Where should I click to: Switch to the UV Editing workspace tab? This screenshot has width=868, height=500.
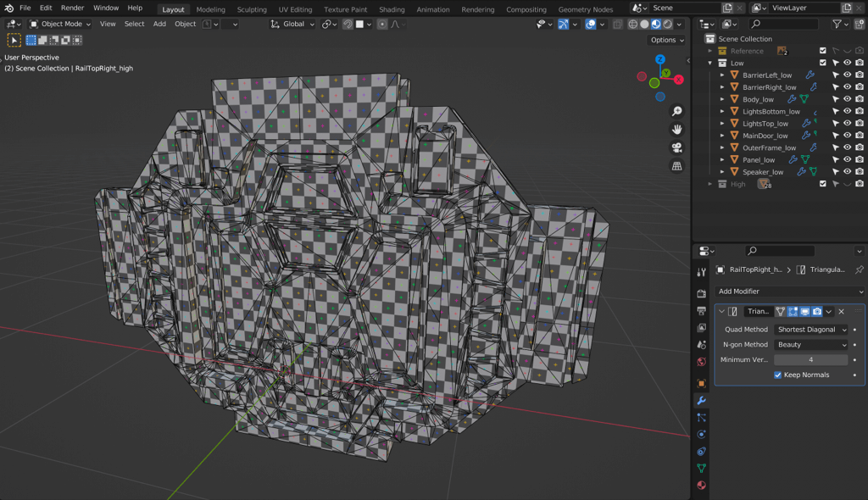(295, 9)
